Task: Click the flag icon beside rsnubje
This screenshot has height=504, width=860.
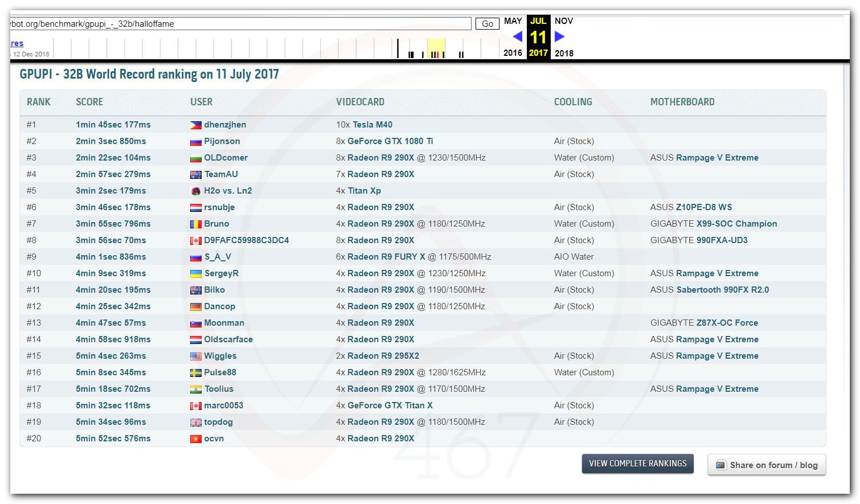Action: pos(195,207)
